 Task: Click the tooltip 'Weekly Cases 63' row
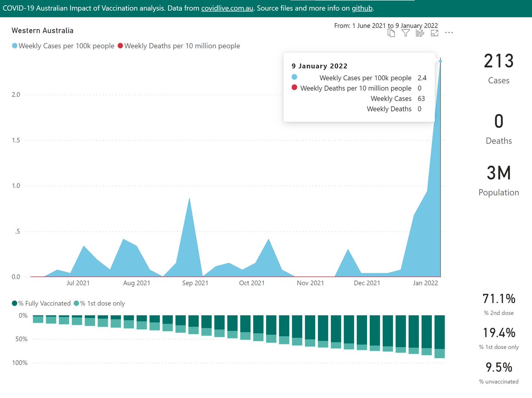click(x=397, y=99)
